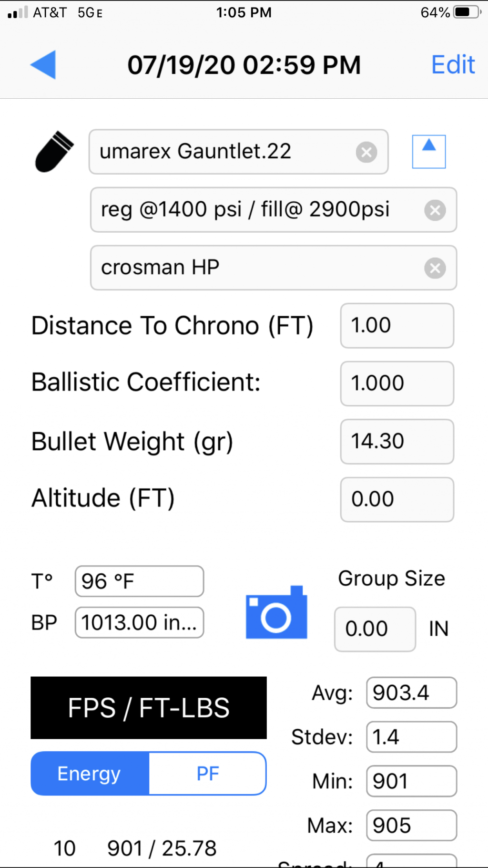488x868 pixels.
Task: Collapse details with the up-triangle button
Action: (x=429, y=152)
